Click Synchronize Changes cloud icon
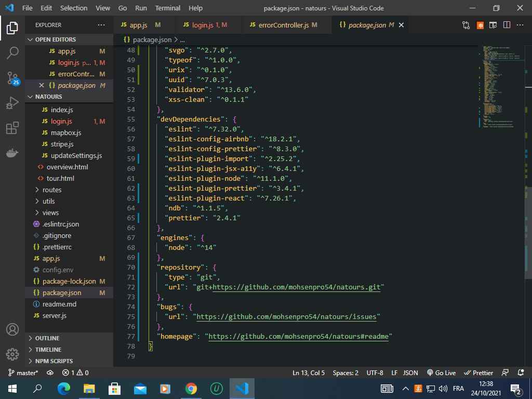 tap(50, 373)
